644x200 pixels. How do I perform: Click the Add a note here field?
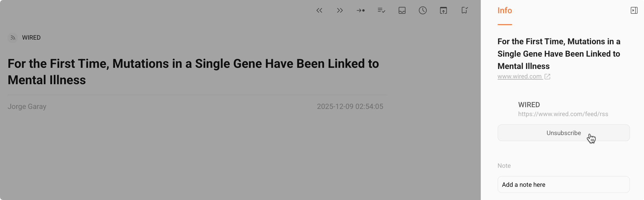coord(563,184)
